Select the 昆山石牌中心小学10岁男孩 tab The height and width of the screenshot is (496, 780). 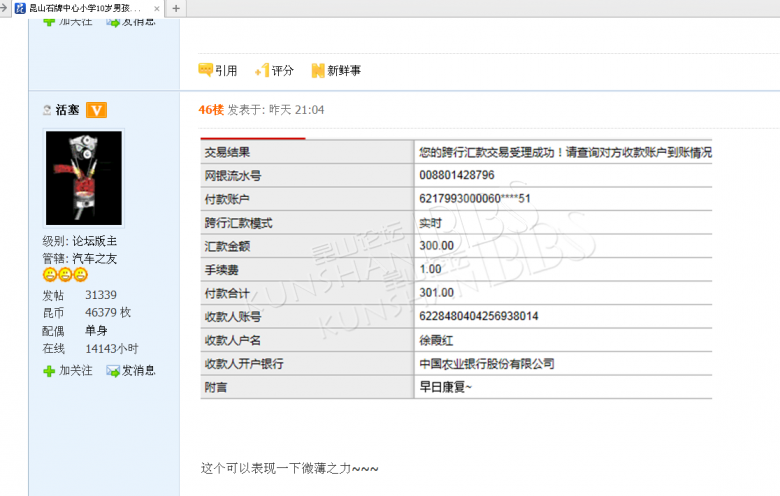(85, 8)
